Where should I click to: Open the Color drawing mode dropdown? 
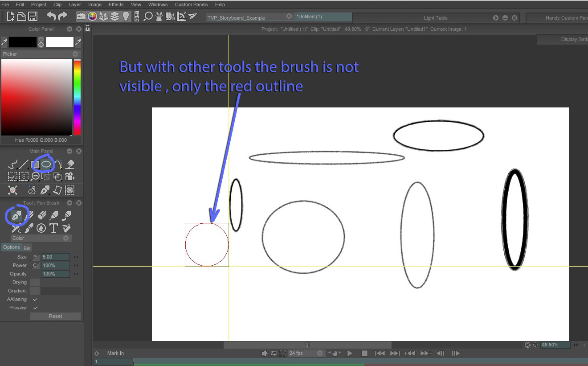point(41,238)
